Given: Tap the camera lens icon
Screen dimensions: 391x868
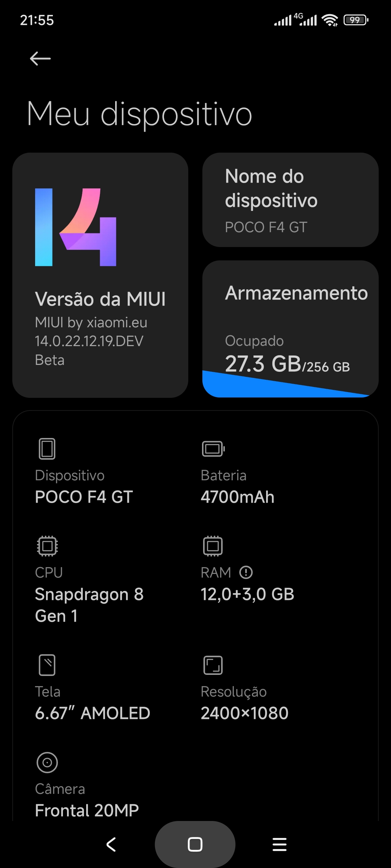Looking at the screenshot, I should (x=47, y=762).
